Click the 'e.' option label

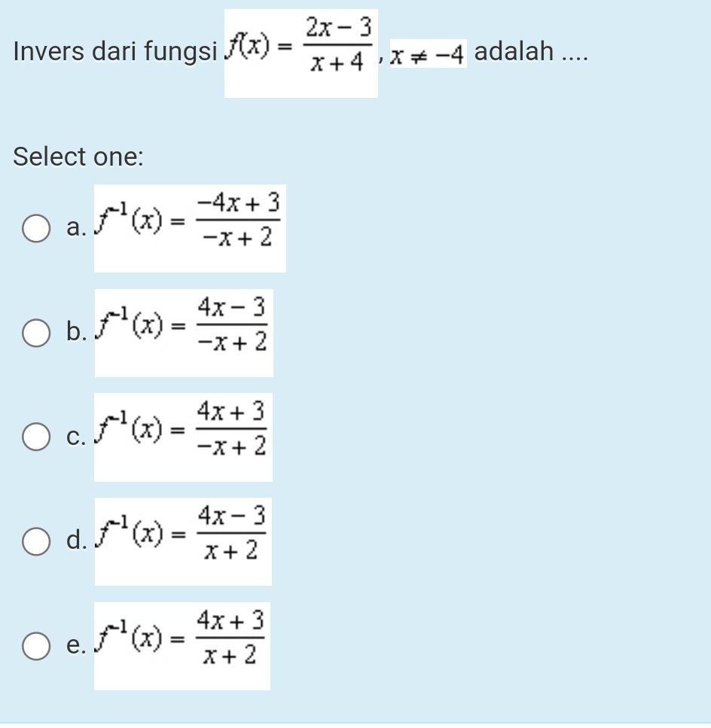pos(74,645)
